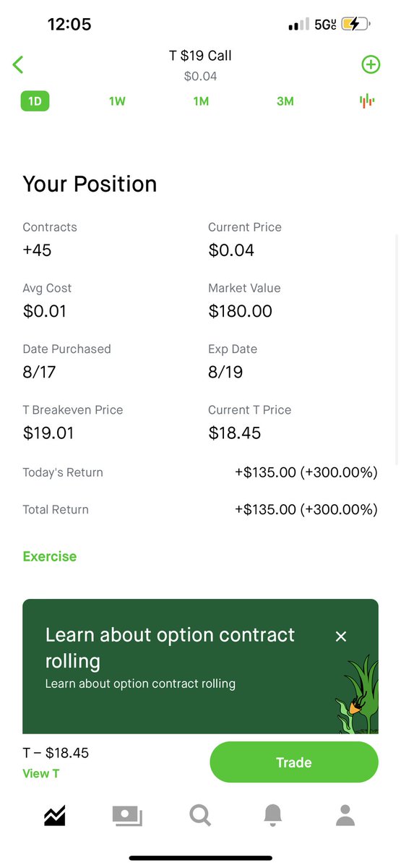Open the search magnifier tab
The width and height of the screenshot is (401, 868).
pos(200,816)
